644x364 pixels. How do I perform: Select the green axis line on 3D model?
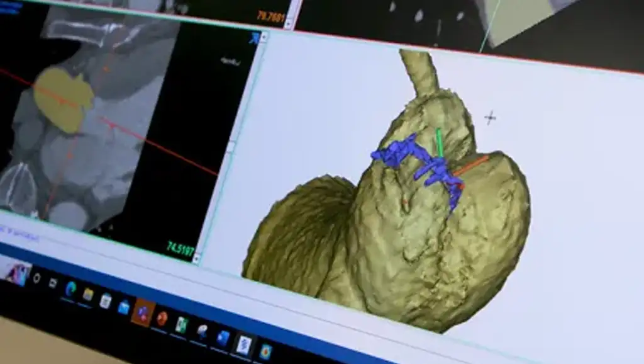440,143
